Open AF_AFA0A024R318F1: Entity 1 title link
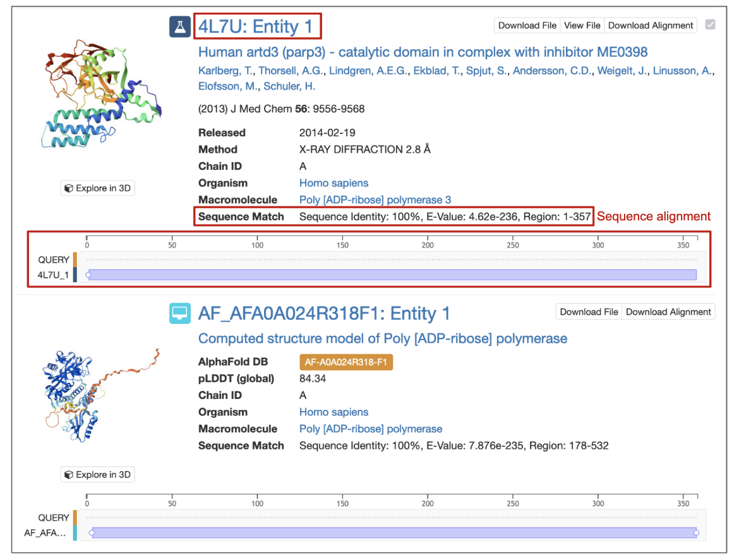Viewport: 739px width, 560px height. [324, 313]
